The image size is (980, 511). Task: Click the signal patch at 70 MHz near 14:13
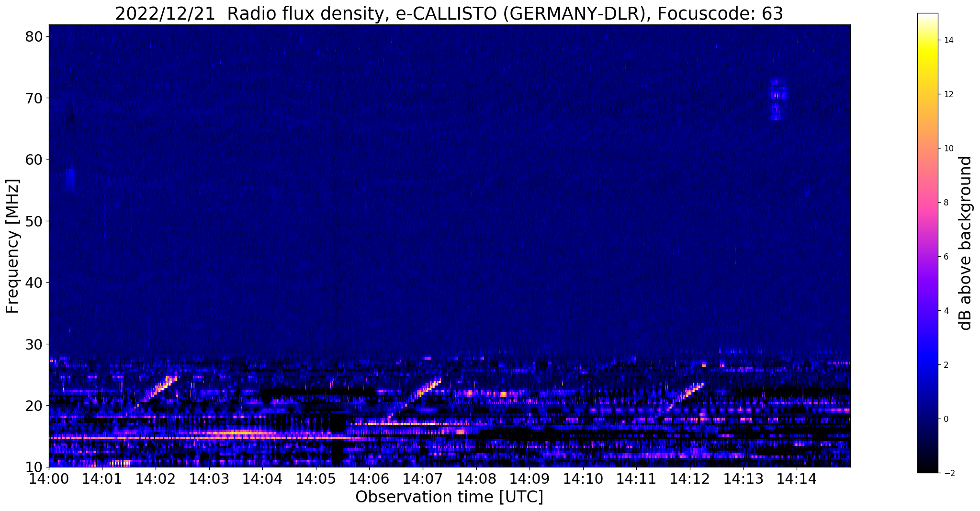pos(777,99)
